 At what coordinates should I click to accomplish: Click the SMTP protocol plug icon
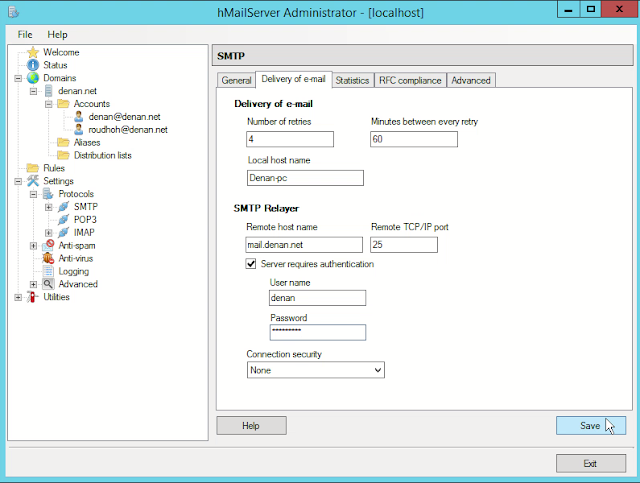coord(63,207)
